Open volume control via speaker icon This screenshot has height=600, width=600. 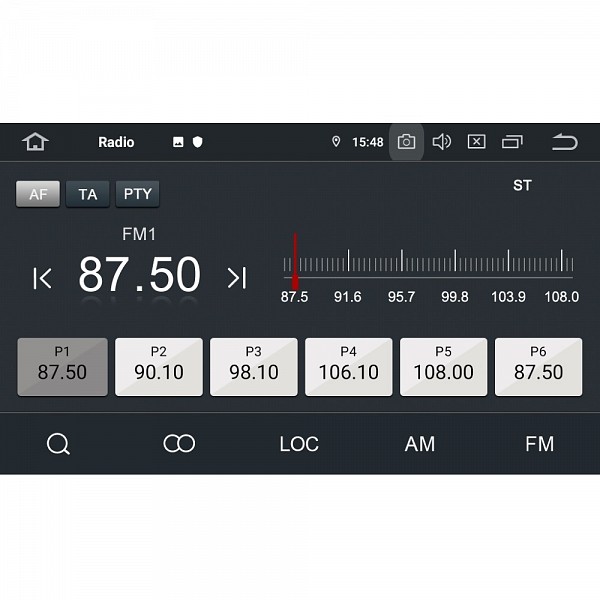click(x=441, y=142)
